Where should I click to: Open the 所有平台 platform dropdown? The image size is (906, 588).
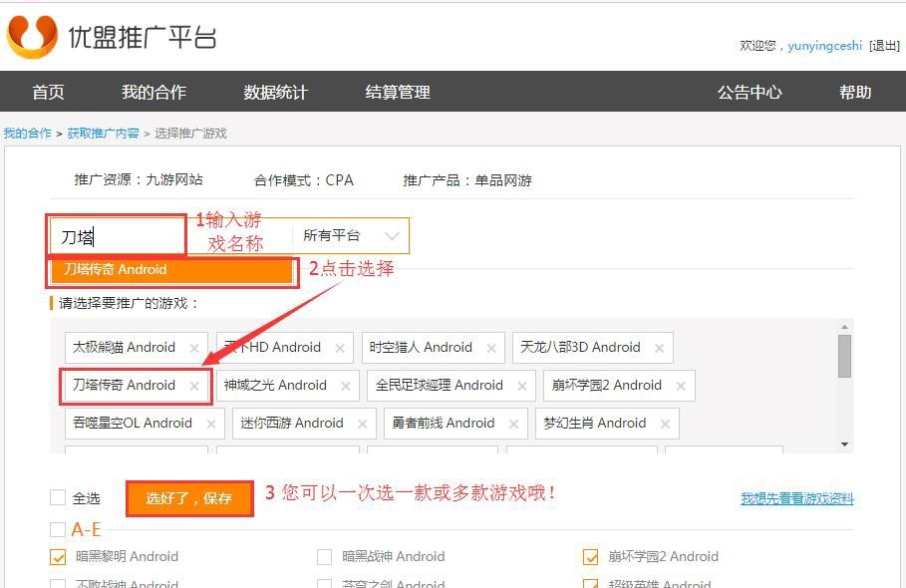[x=351, y=235]
